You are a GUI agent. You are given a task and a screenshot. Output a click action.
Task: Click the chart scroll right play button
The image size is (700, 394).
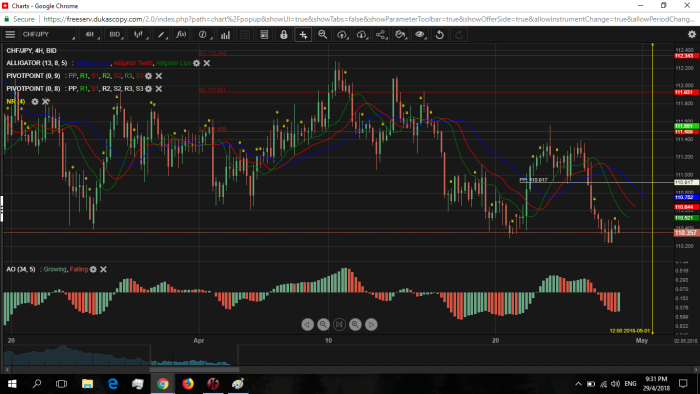point(371,324)
